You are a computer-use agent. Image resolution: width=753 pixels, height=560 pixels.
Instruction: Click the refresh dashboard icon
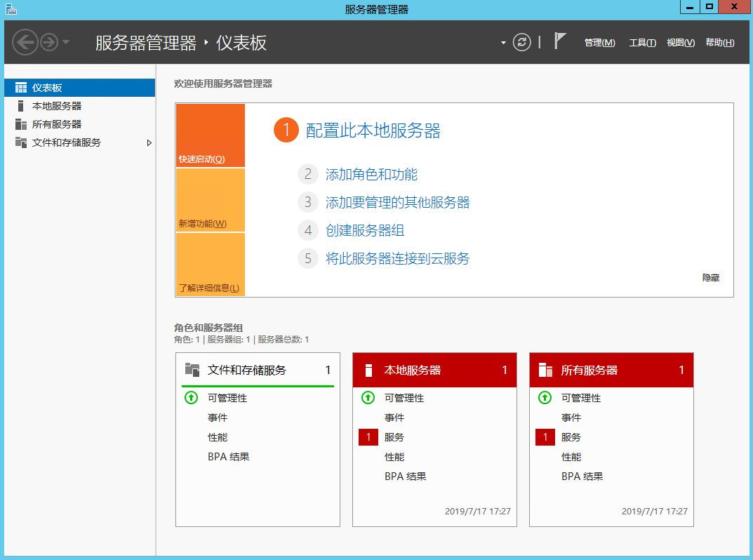click(521, 42)
